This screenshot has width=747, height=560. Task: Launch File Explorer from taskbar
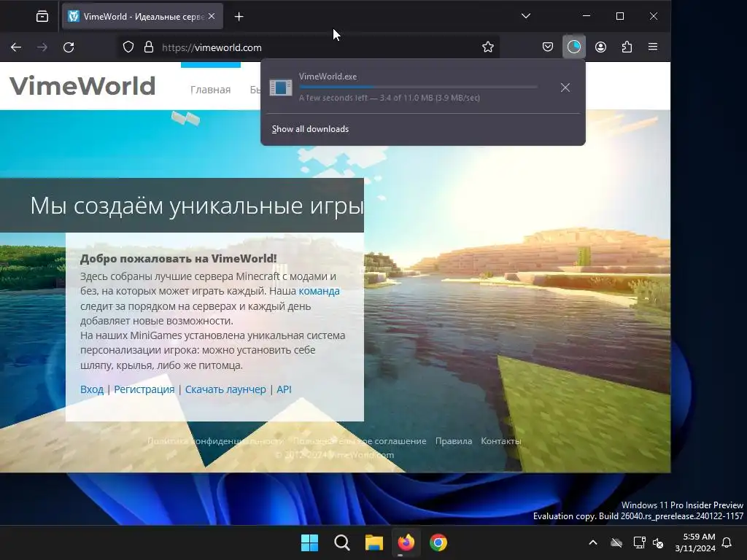point(374,542)
